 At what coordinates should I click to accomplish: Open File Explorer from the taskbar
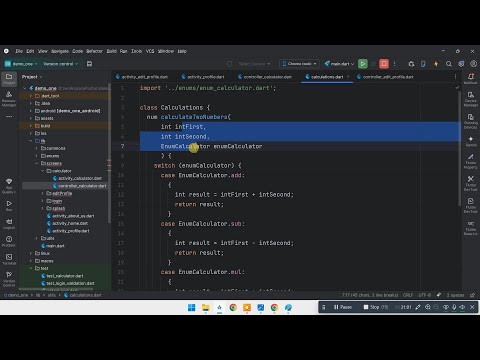tap(205, 307)
